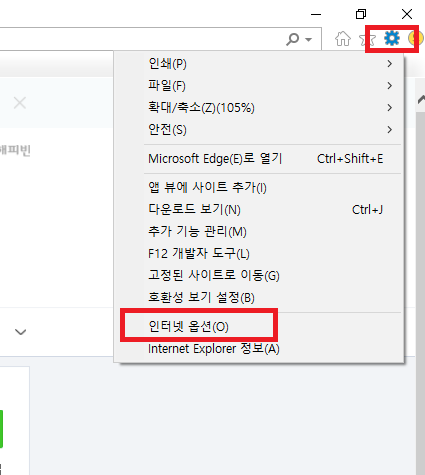Minimize the browser window
The height and width of the screenshot is (475, 425).
tap(316, 14)
